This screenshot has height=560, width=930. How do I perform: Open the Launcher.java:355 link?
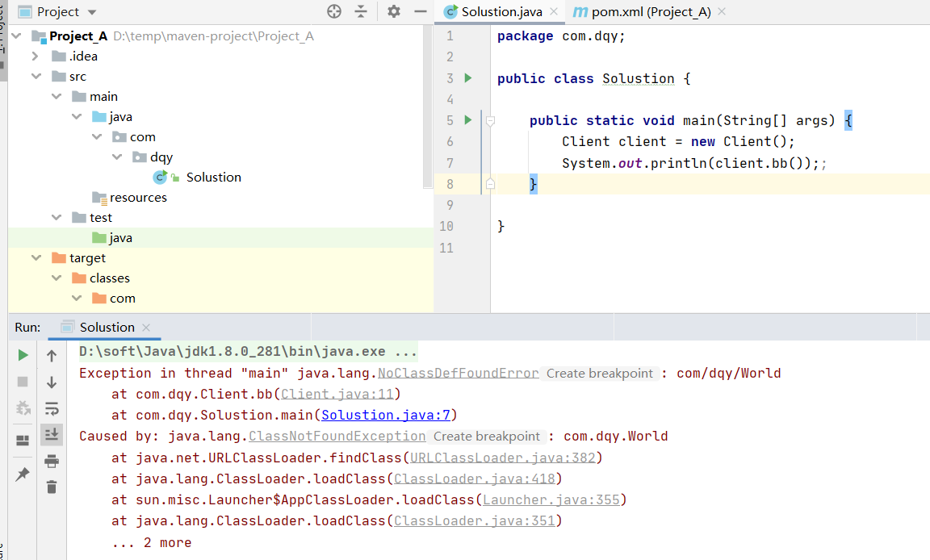point(551,500)
